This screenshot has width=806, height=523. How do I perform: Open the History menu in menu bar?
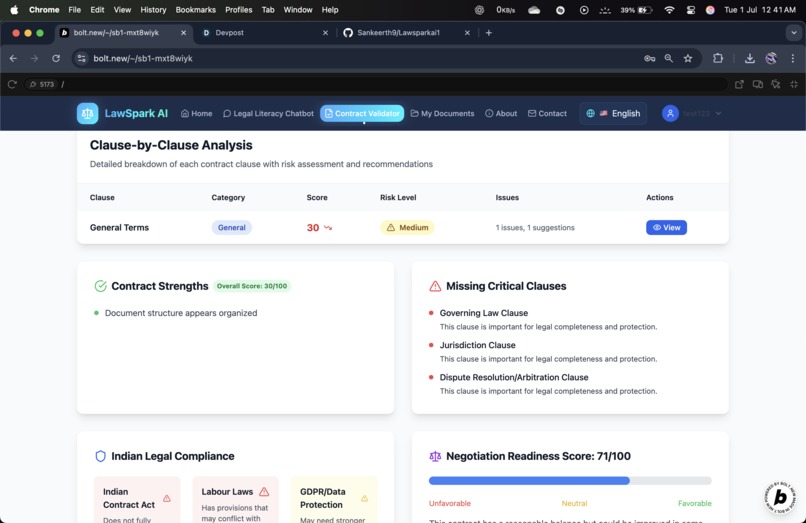click(x=153, y=10)
